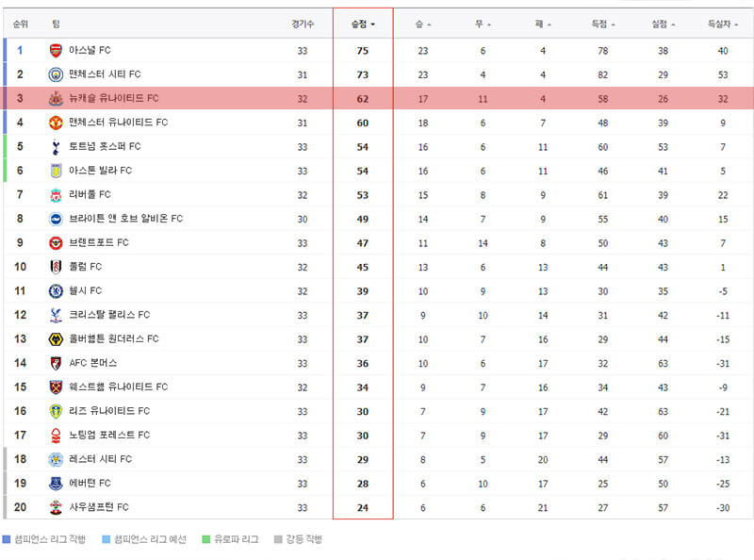Sort table by 승점 column arrow

click(x=372, y=25)
